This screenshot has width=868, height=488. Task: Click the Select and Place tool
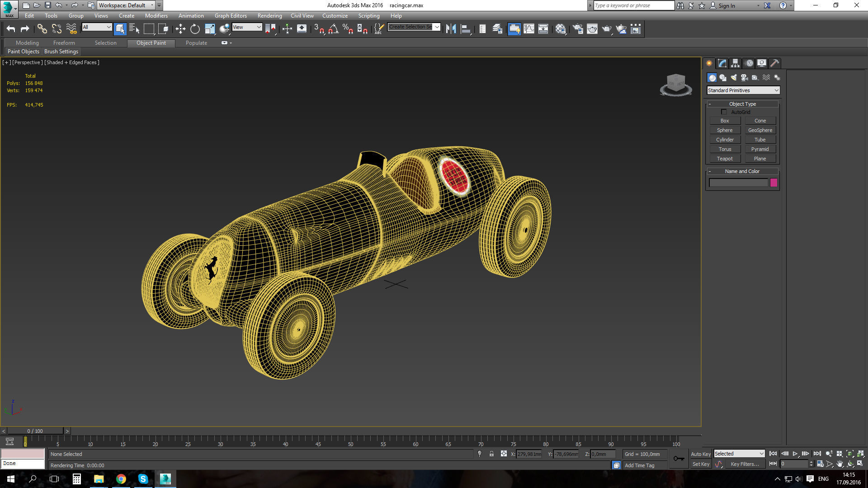click(x=224, y=29)
